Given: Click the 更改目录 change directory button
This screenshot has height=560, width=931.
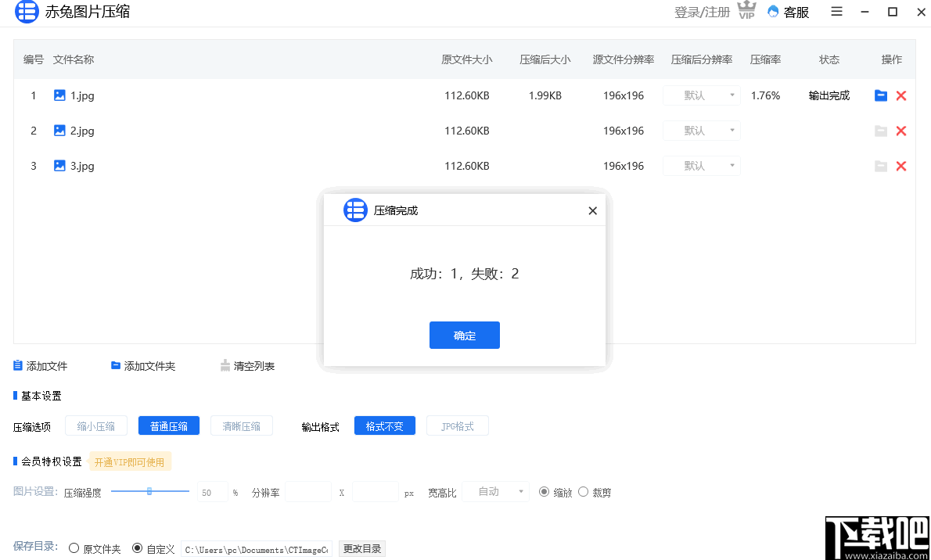Looking at the screenshot, I should (361, 548).
